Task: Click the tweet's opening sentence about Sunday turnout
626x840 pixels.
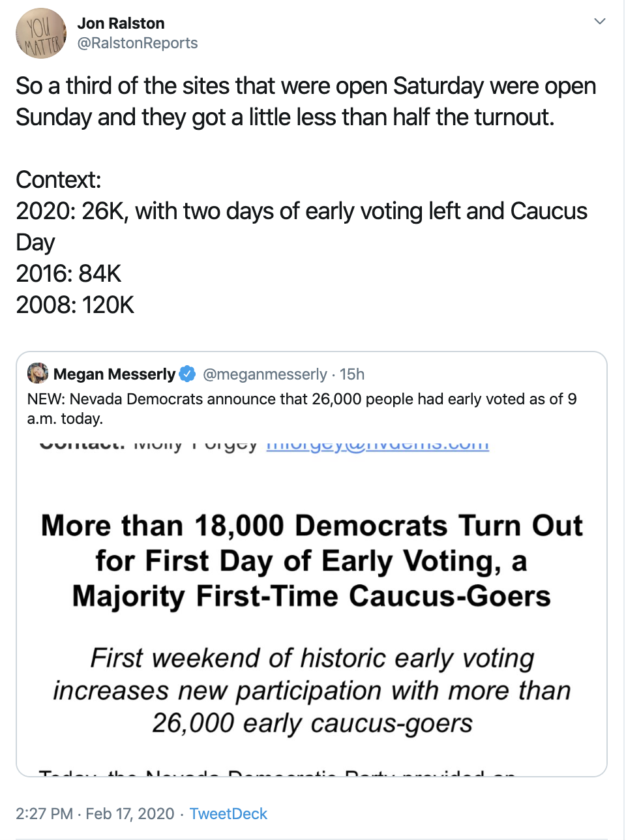Action: click(306, 102)
